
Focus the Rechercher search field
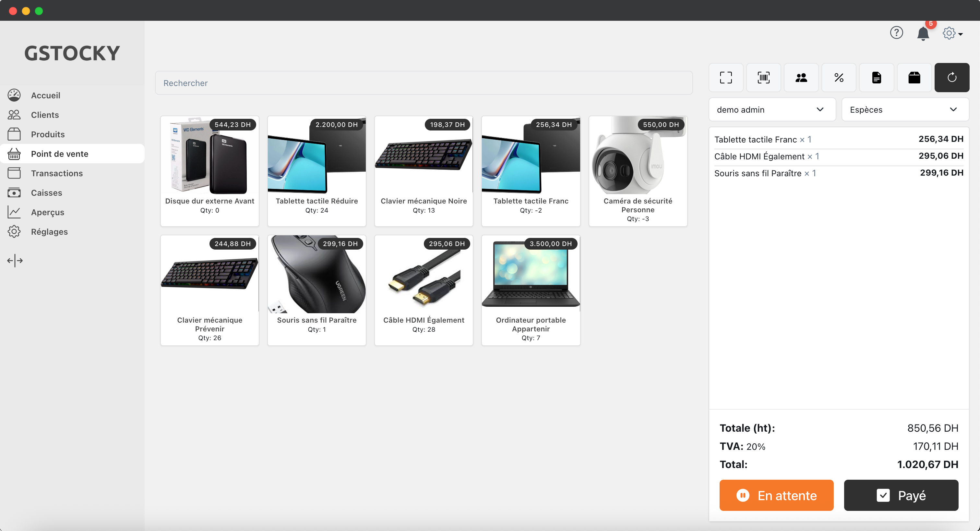point(424,83)
